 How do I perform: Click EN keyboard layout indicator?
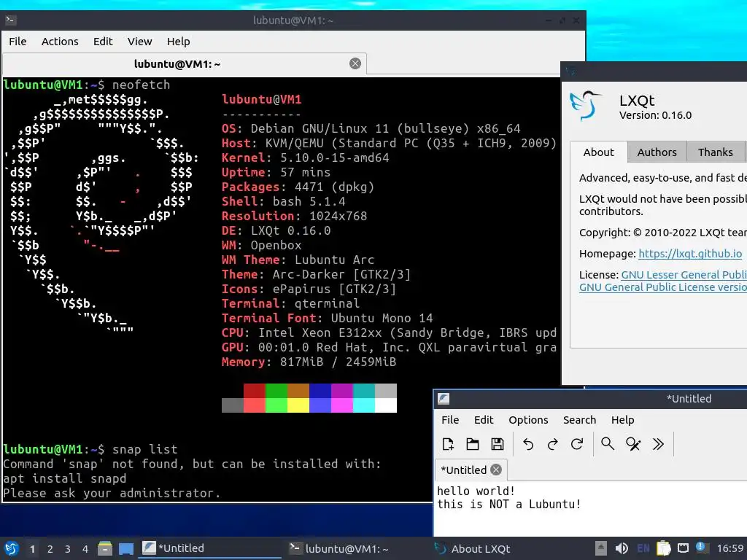tap(643, 548)
